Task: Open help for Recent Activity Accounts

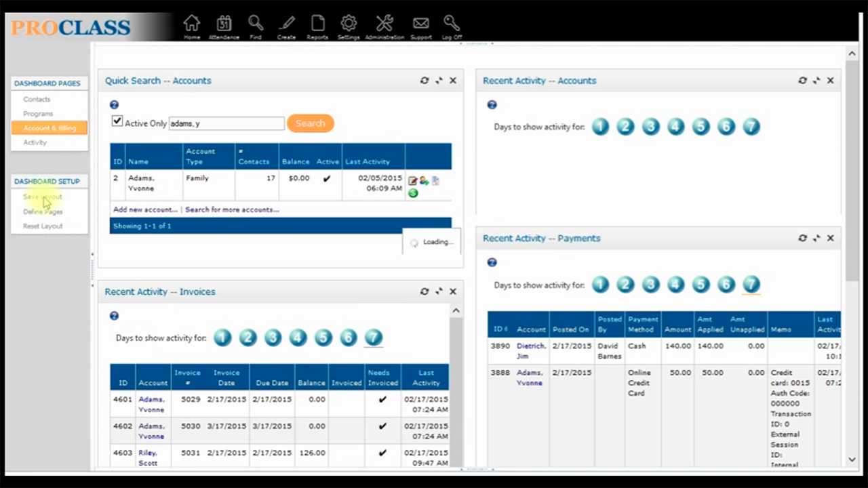Action: (492, 105)
